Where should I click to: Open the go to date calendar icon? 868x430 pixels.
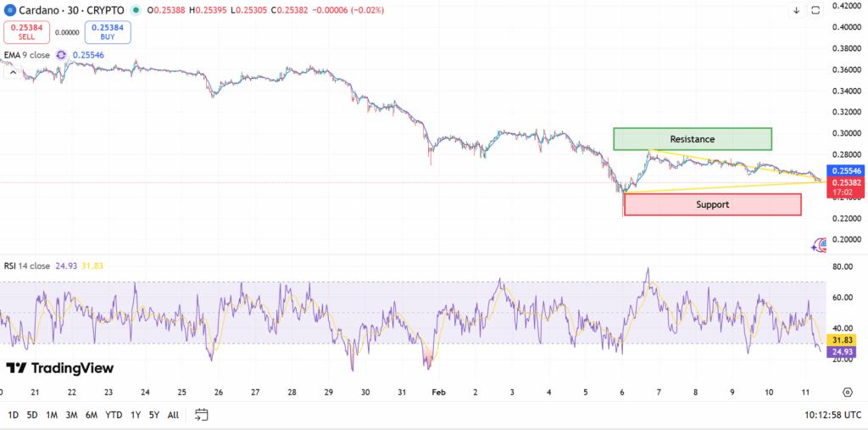201,415
